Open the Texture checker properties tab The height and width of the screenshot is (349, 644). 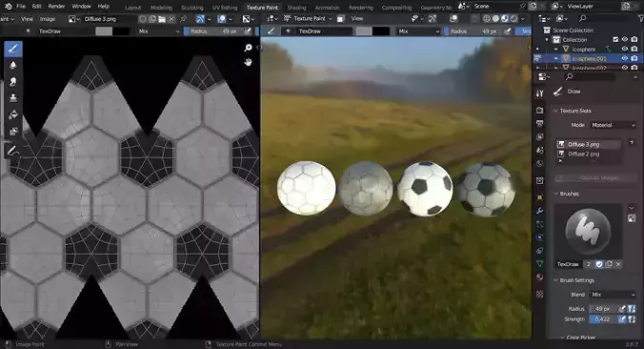[539, 294]
